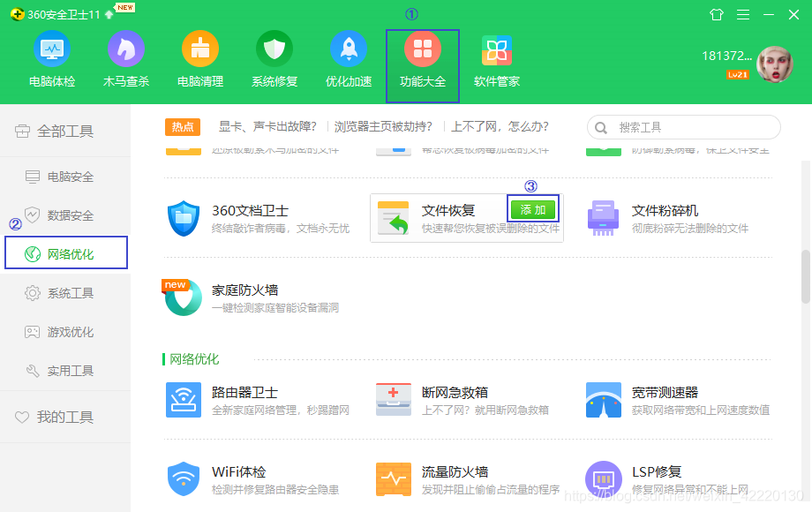Screen dimensions: 812x512
Task: Open the main menu hamburger icon
Action: coord(743,14)
